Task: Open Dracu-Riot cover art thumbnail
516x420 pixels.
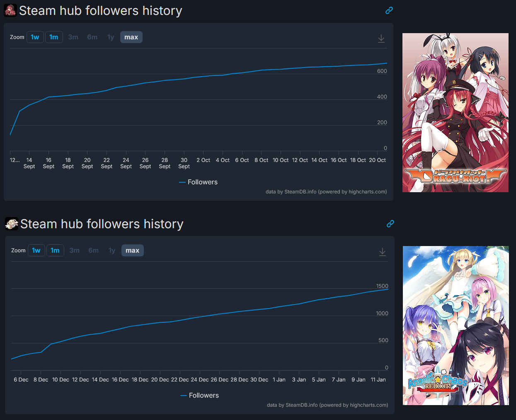Action: tap(455, 113)
